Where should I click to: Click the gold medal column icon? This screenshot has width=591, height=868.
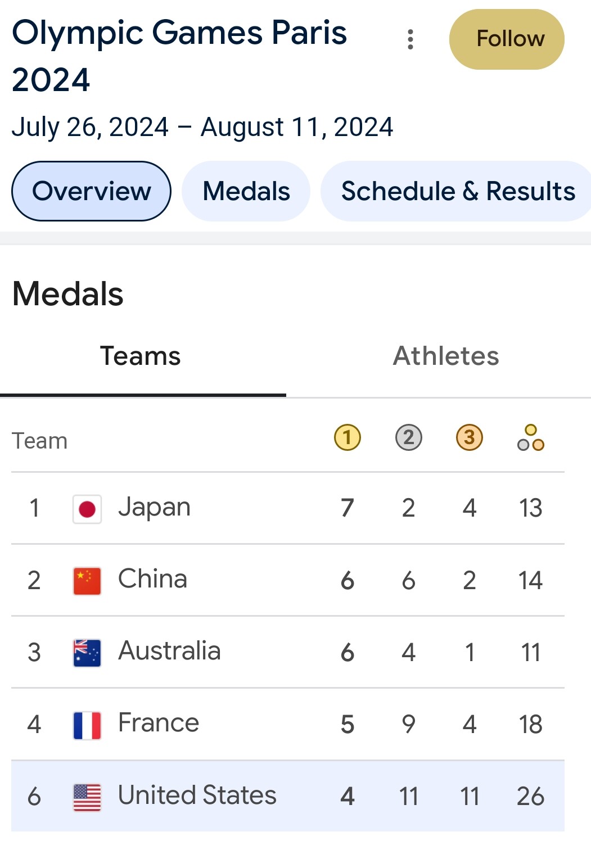(348, 437)
